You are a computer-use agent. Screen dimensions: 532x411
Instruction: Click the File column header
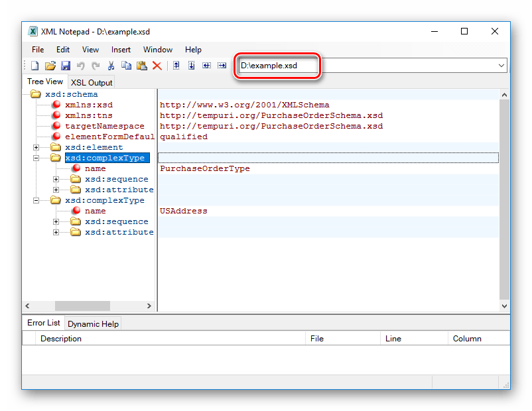343,339
